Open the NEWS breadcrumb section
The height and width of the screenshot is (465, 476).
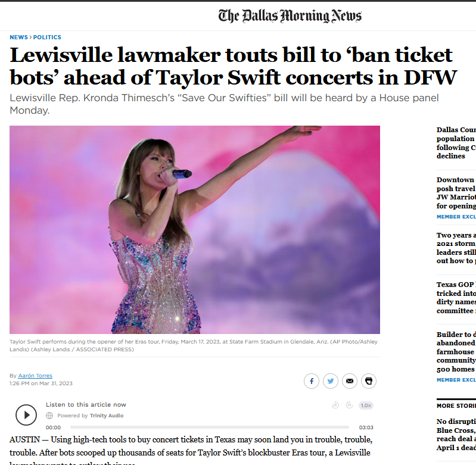coord(18,38)
